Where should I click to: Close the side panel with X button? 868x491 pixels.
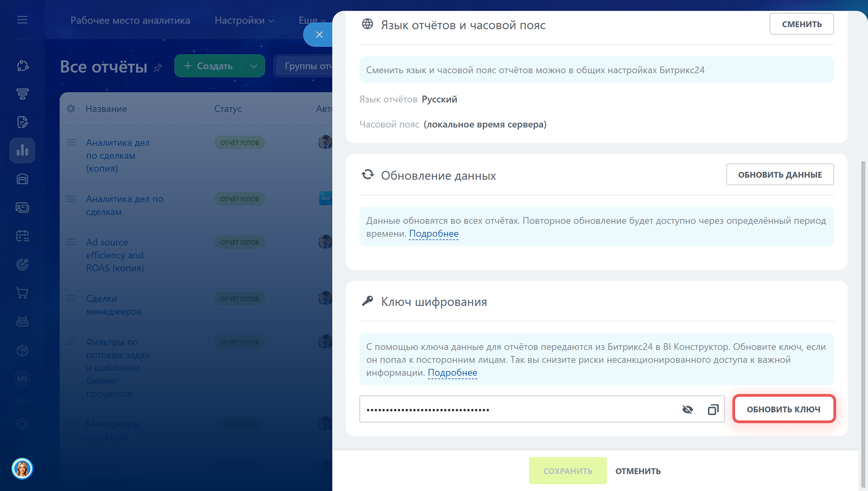tap(319, 35)
